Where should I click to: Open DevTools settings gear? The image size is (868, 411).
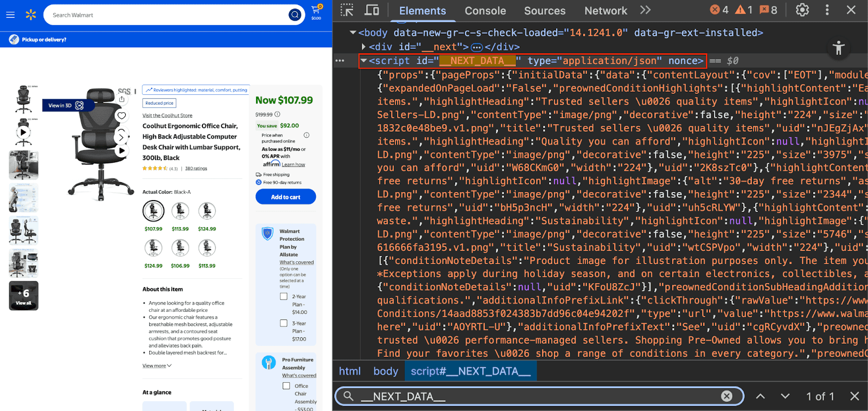(802, 10)
